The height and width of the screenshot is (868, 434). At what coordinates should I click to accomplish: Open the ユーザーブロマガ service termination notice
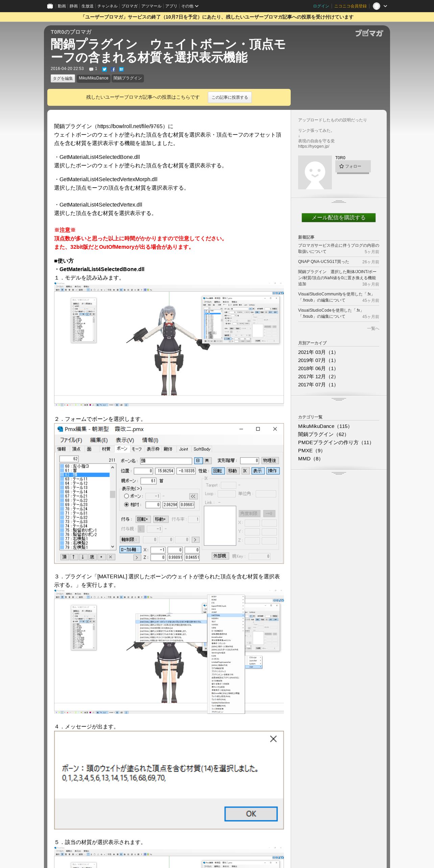217,17
